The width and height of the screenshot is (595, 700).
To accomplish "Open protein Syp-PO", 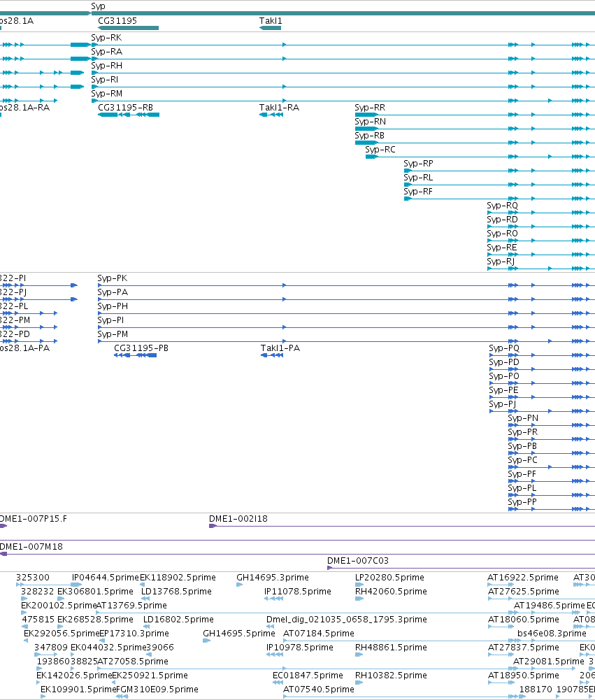I will pos(504,376).
